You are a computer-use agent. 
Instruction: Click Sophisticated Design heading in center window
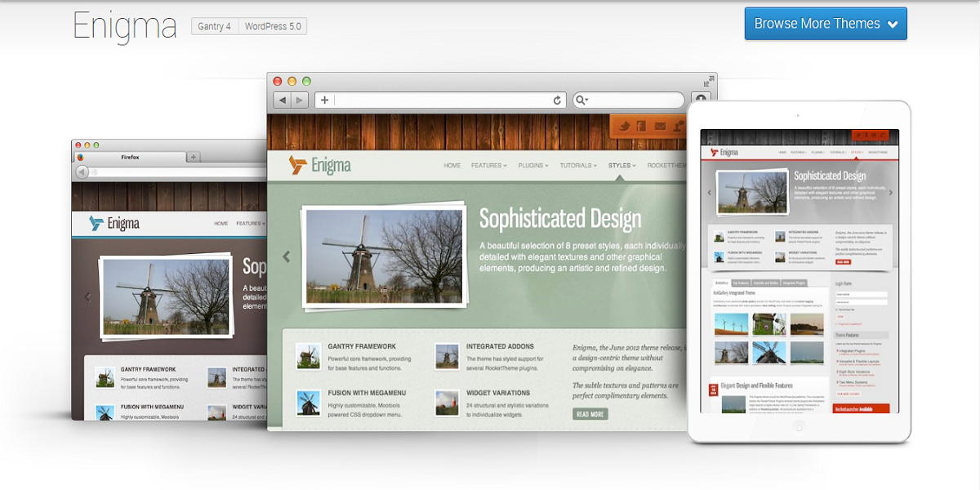coord(560,219)
